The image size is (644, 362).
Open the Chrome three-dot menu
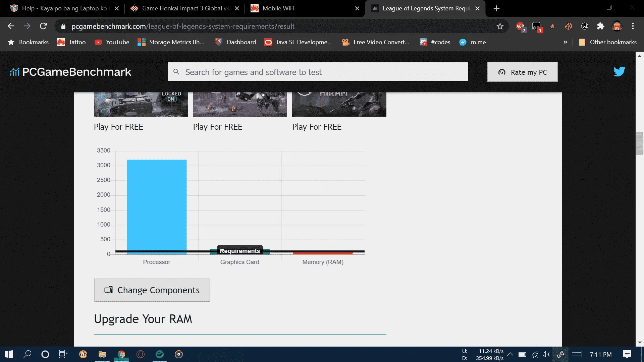click(633, 26)
